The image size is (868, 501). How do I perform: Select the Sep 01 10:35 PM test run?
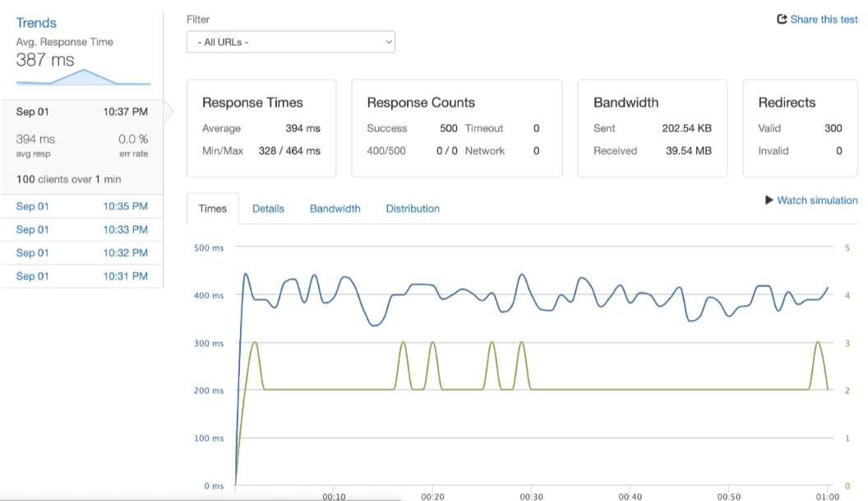82,206
